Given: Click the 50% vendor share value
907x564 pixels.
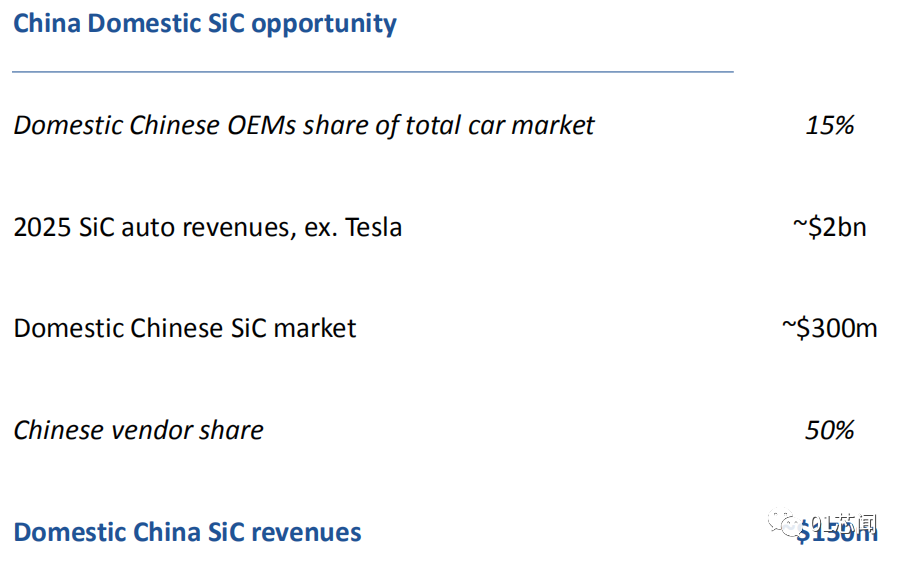Looking at the screenshot, I should click(x=829, y=430).
